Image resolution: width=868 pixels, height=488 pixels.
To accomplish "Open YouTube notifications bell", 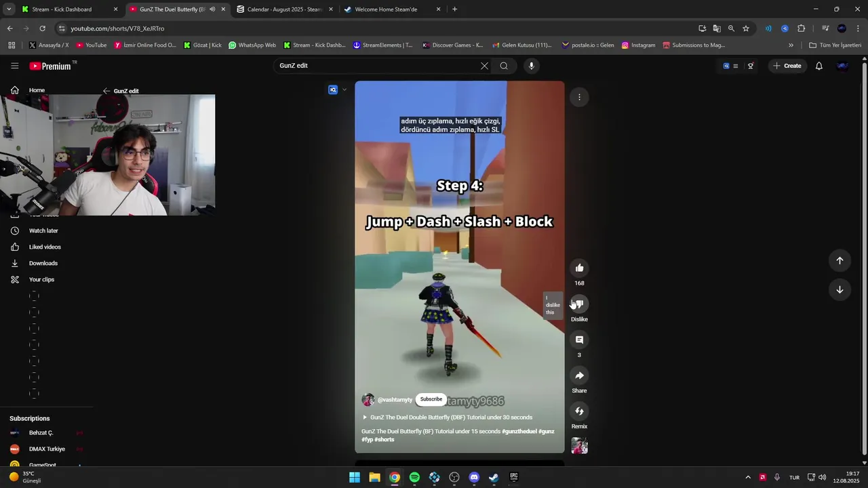I will 819,66.
